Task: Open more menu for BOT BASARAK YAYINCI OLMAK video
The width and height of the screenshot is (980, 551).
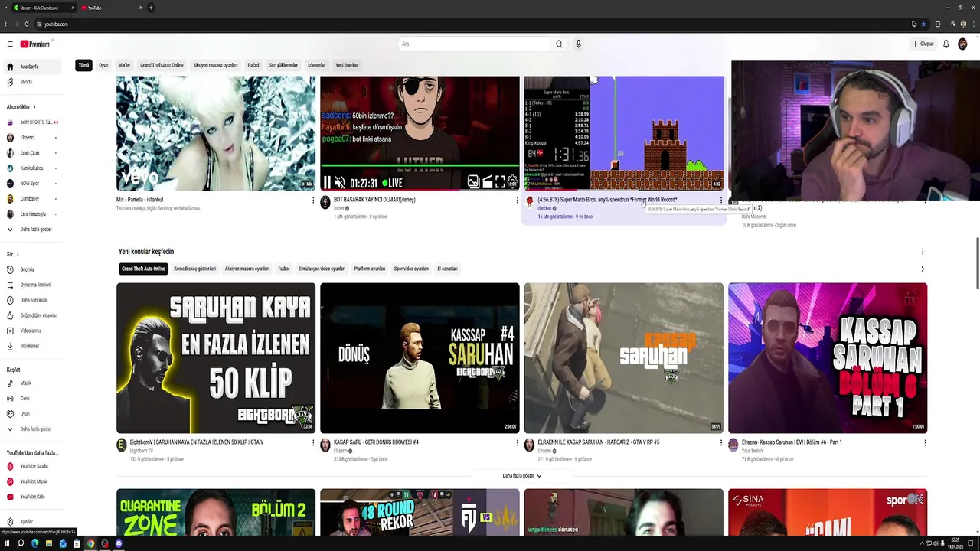Action: point(517,201)
